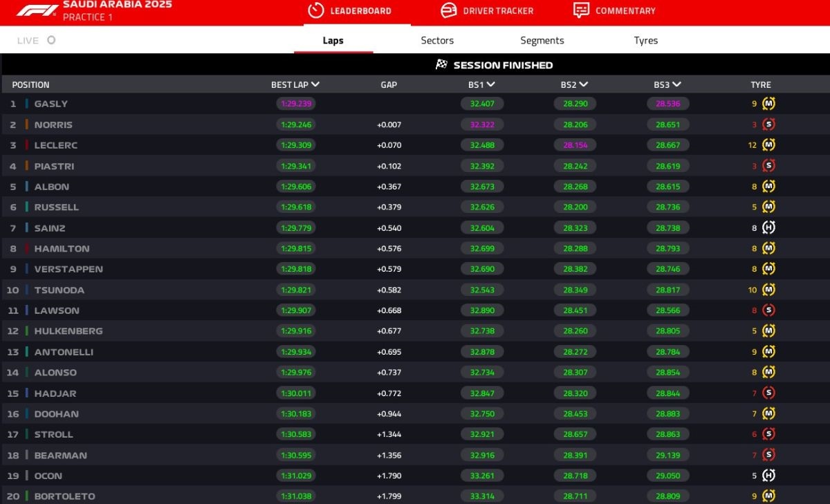The width and height of the screenshot is (830, 504).
Task: Select the Leaderboard stopwatch icon
Action: (315, 10)
